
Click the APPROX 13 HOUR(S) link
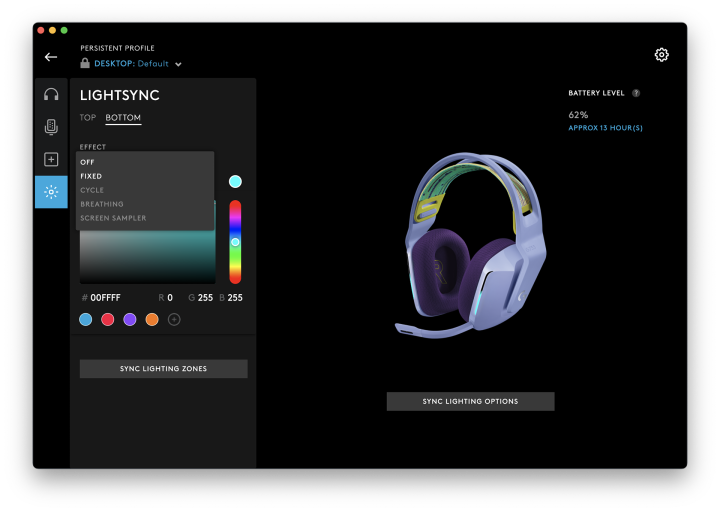(x=605, y=128)
